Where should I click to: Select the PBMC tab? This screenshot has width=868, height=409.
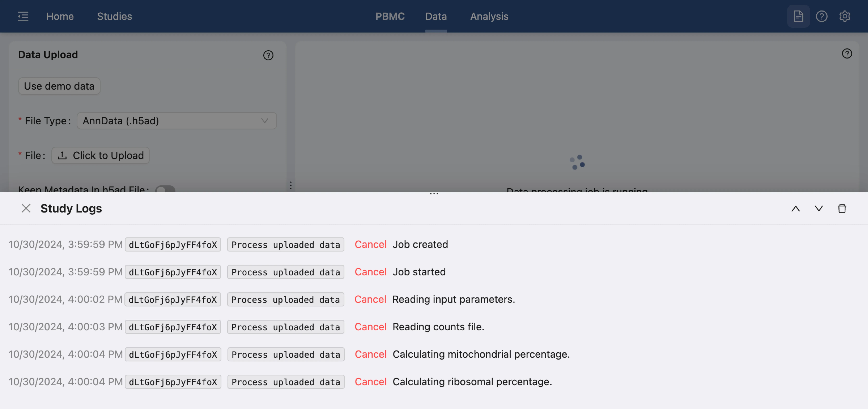[390, 16]
